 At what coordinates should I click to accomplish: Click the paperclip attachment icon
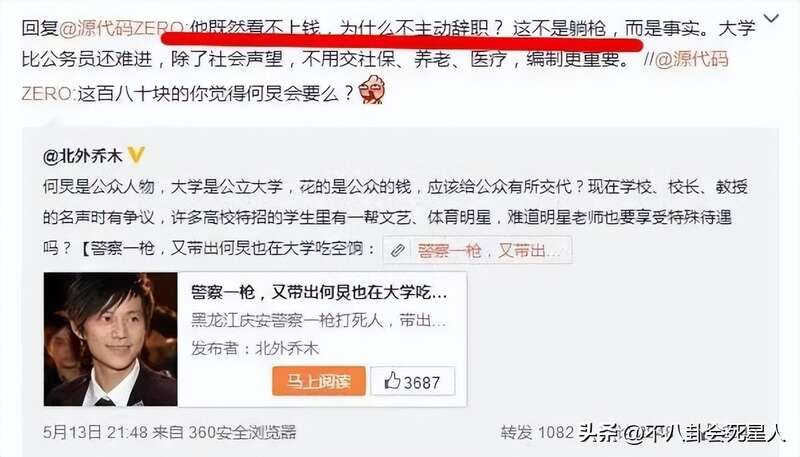coord(398,250)
